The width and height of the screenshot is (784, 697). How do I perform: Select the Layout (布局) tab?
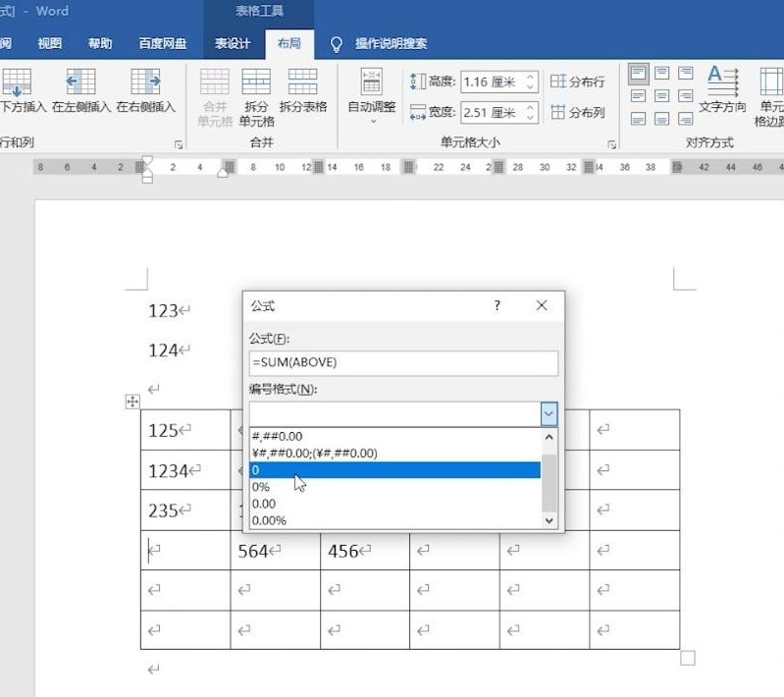(289, 43)
